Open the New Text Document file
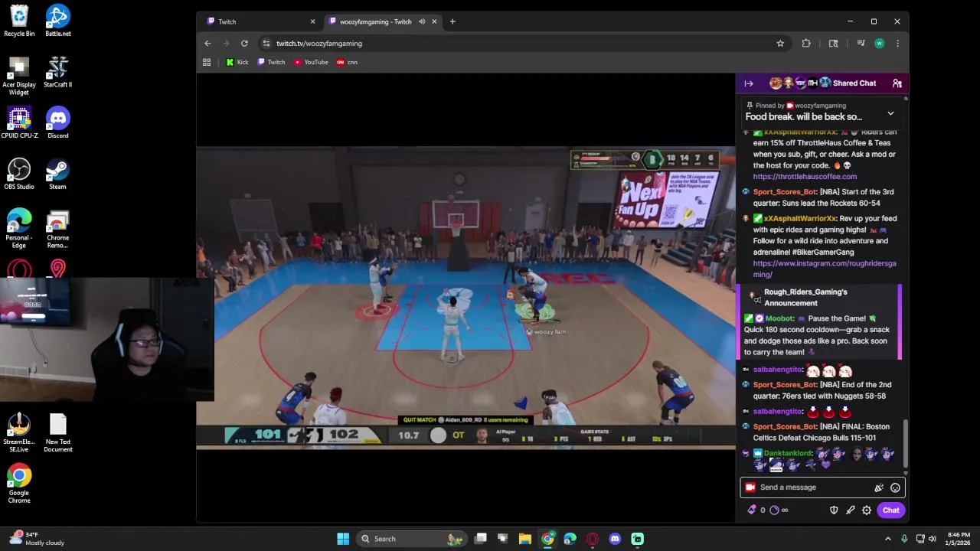 pos(58,433)
